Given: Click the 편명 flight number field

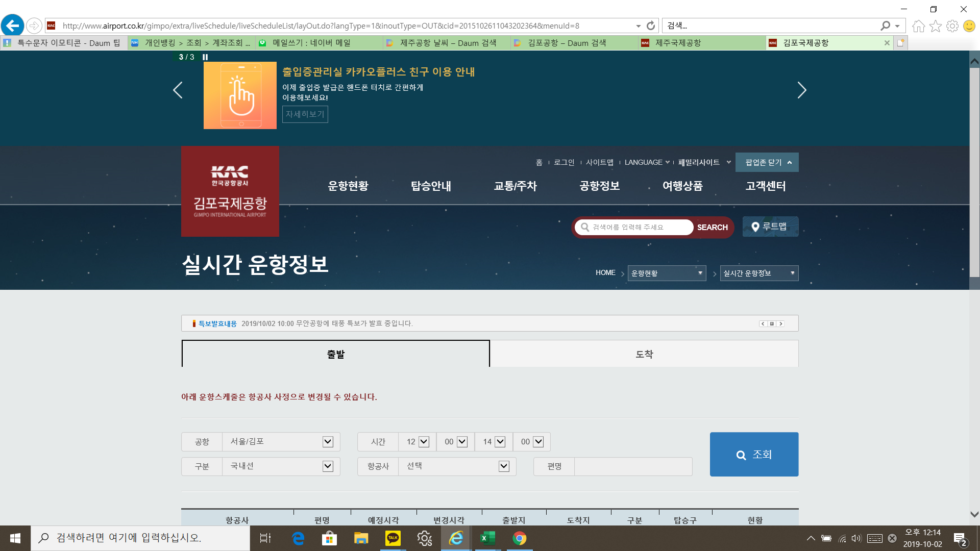Looking at the screenshot, I should coord(633,466).
